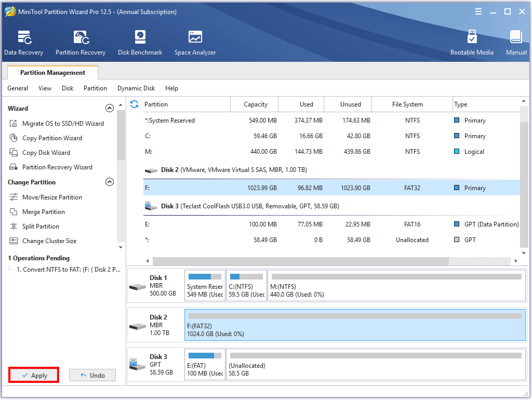Viewport: 532px width, 400px height.
Task: Expand the pending operation 1 tree entry
Action: 11,269
